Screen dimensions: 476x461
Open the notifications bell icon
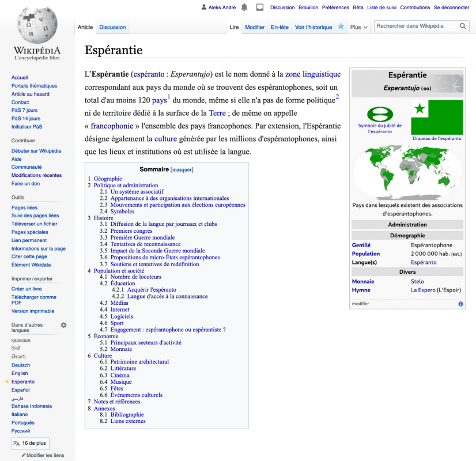coord(244,7)
